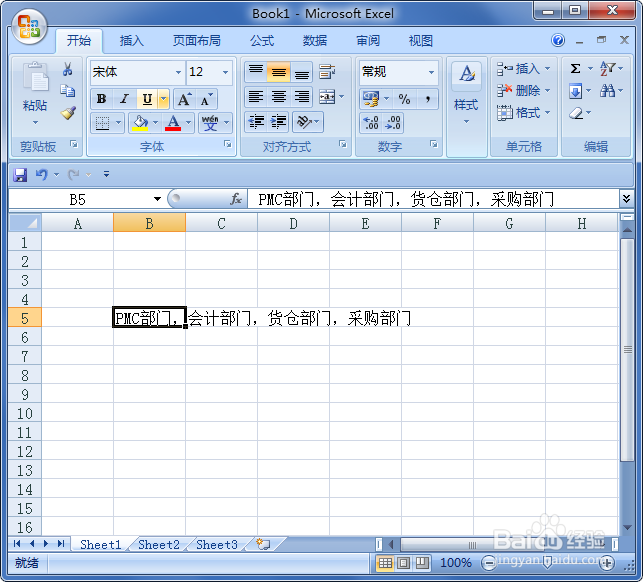Click the Sort and Filter icon
643x582 pixels.
[607, 68]
